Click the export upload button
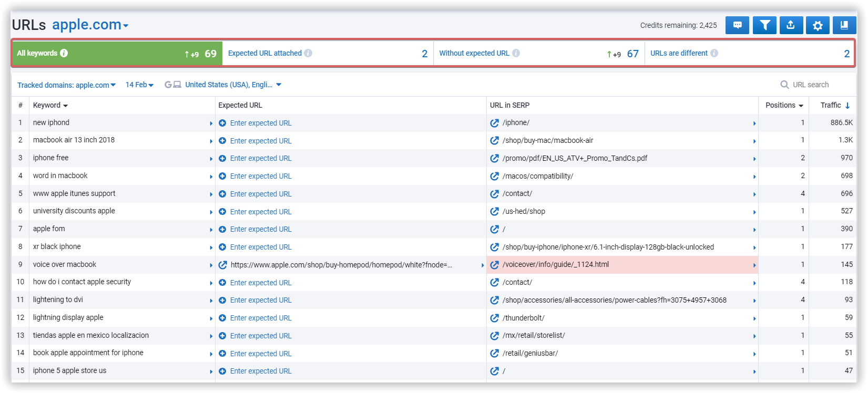The width and height of the screenshot is (868, 393). (x=791, y=25)
